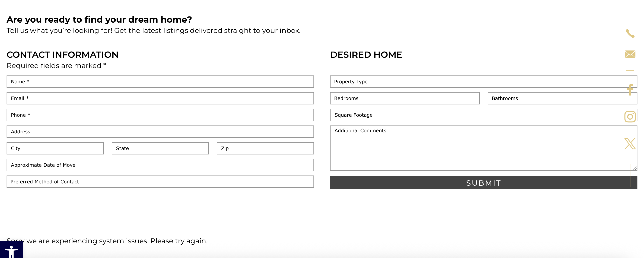The image size is (644, 258).
Task: Select the Phone input field
Action: tap(160, 115)
